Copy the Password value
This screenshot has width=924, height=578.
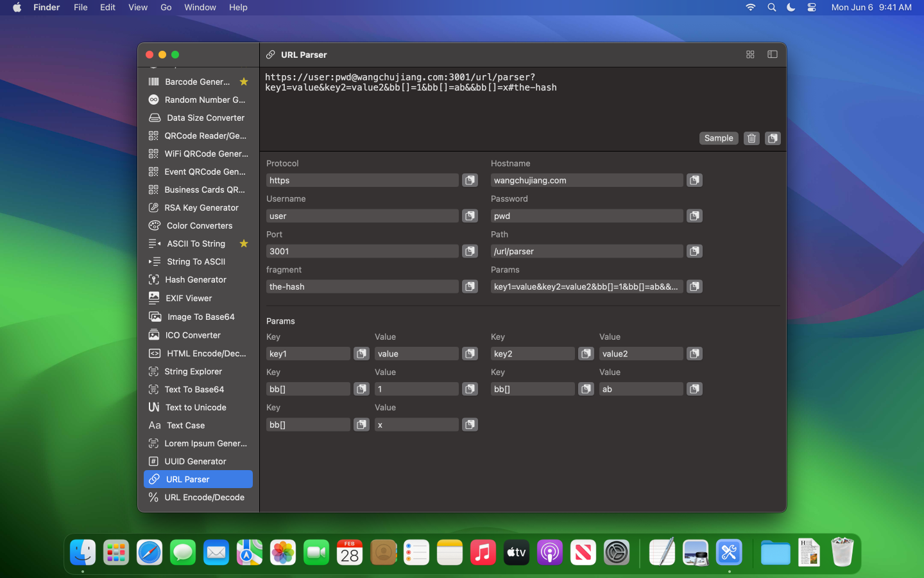pos(694,216)
